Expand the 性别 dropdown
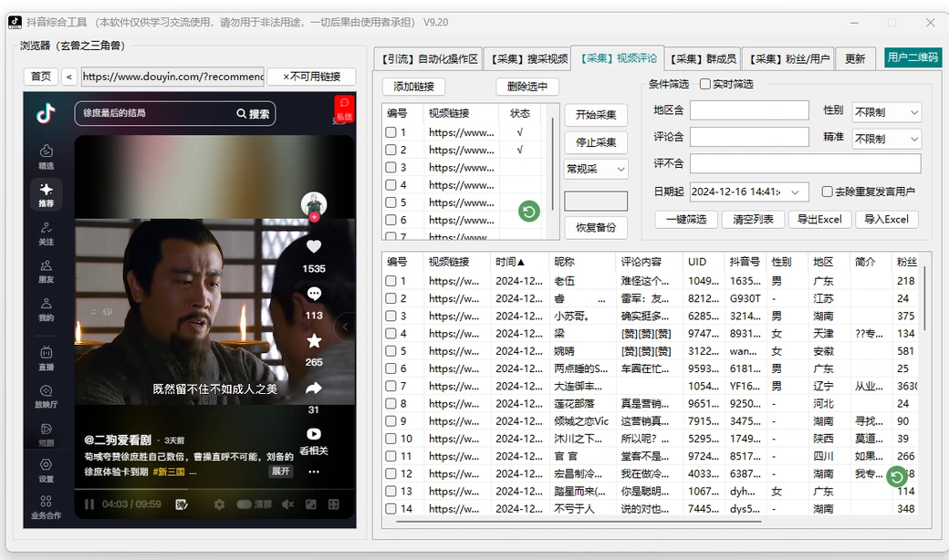The width and height of the screenshot is (949, 560). [x=887, y=112]
